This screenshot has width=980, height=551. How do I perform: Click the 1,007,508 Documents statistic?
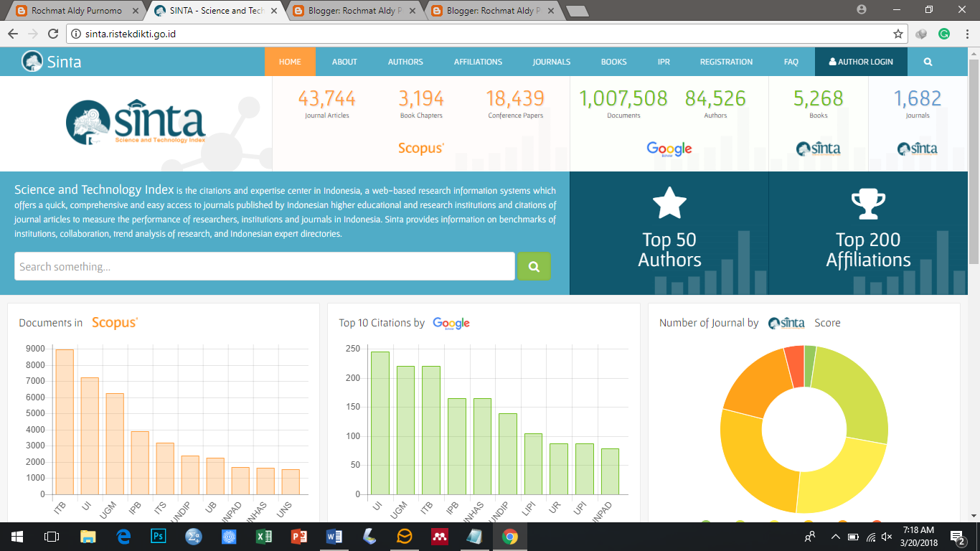[x=623, y=103]
